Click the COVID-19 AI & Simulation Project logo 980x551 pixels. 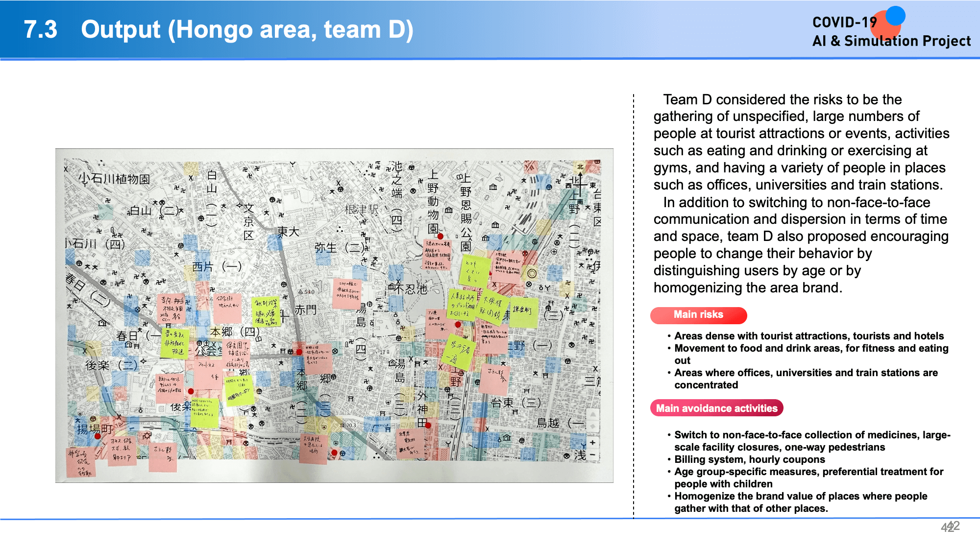tap(891, 28)
